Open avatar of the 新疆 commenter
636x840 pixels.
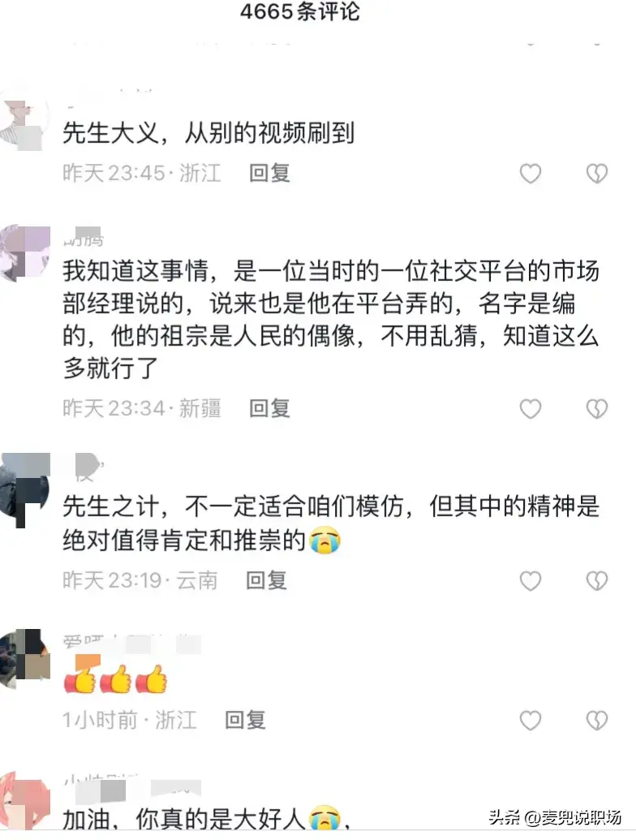(24, 252)
